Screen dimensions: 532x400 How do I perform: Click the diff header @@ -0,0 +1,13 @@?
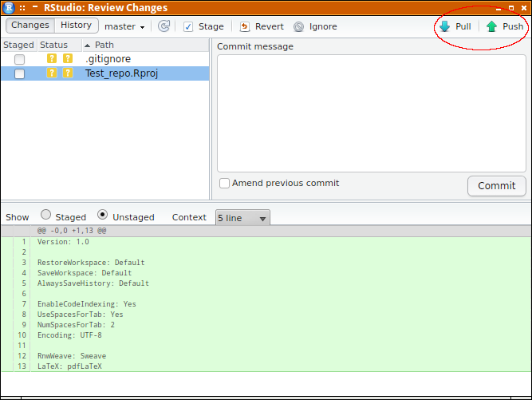72,231
